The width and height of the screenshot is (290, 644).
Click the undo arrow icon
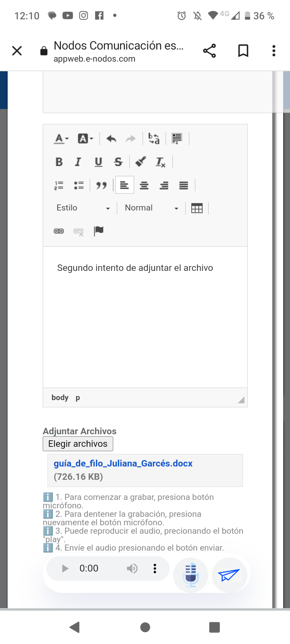tap(111, 139)
